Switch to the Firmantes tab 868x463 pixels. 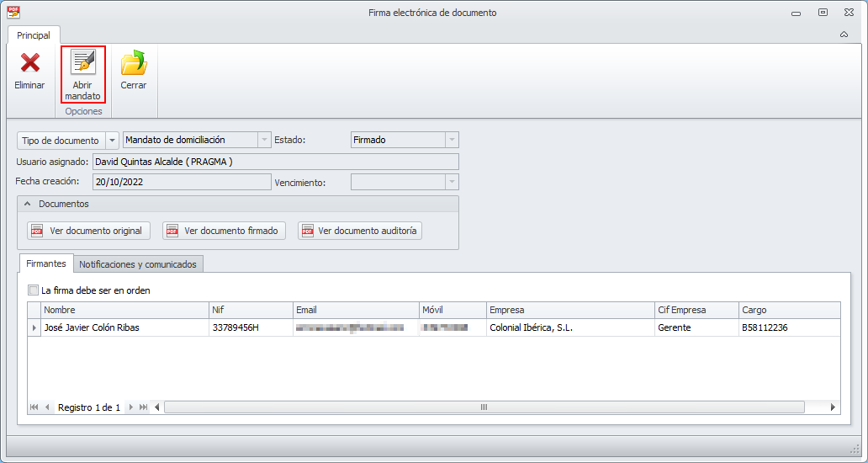46,263
